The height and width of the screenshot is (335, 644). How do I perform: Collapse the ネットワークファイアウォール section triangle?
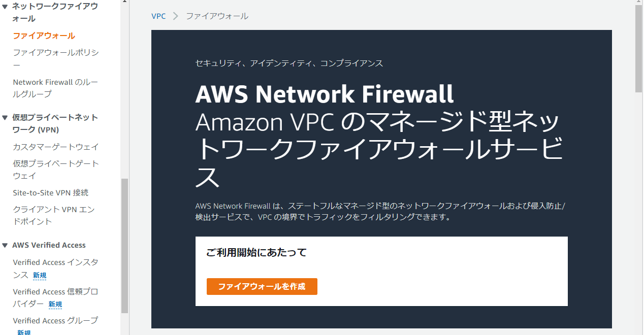coord(5,7)
